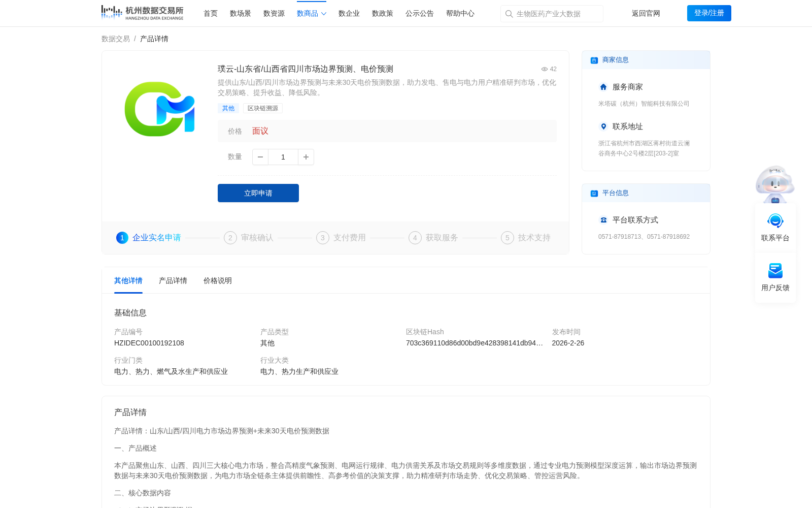The image size is (812, 508).
Task: Click step 4 circle 获取服务
Action: pyautogui.click(x=415, y=238)
